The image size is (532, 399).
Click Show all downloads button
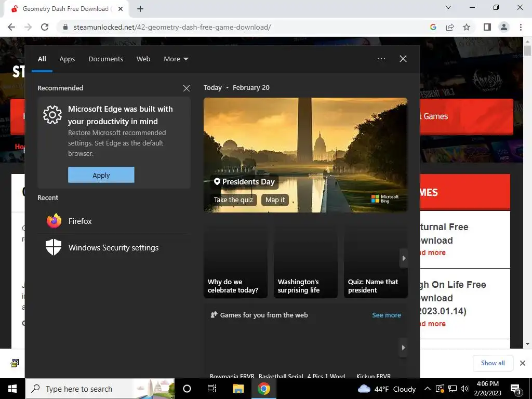[493, 363]
